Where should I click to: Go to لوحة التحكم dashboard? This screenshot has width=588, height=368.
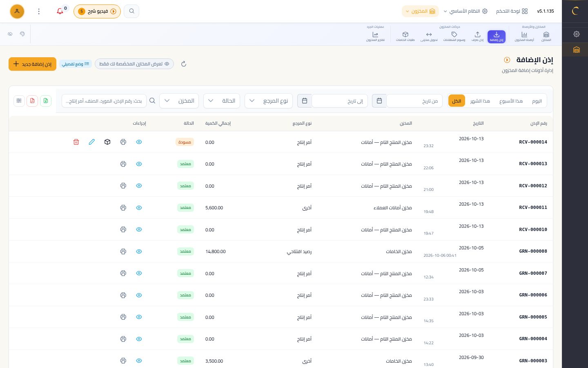512,11
